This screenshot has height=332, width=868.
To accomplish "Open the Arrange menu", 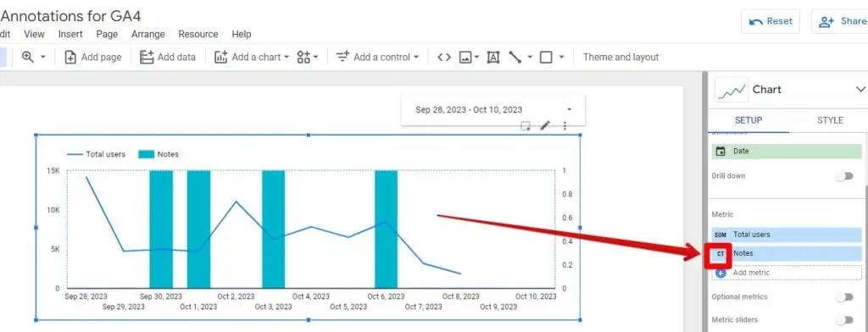I will pyautogui.click(x=148, y=35).
